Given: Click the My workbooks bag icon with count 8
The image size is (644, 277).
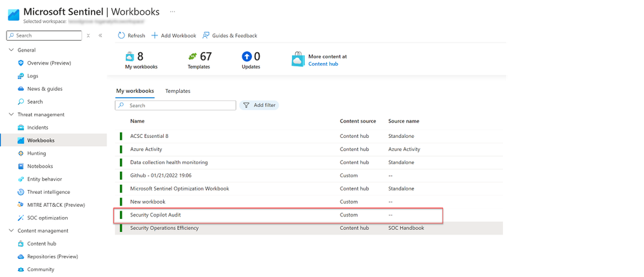Looking at the screenshot, I should tap(130, 56).
